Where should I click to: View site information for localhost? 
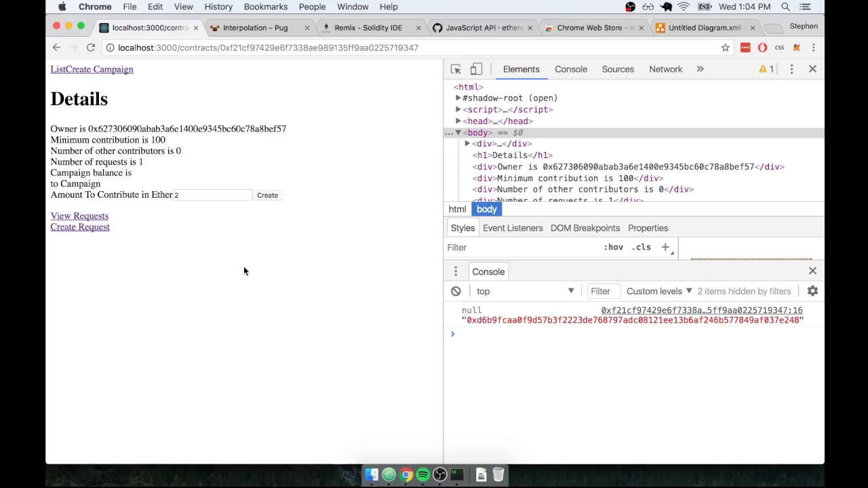(110, 47)
